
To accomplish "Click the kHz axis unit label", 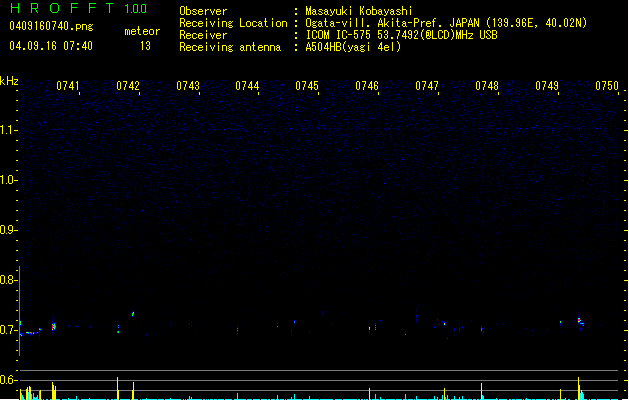I will 9,81.
